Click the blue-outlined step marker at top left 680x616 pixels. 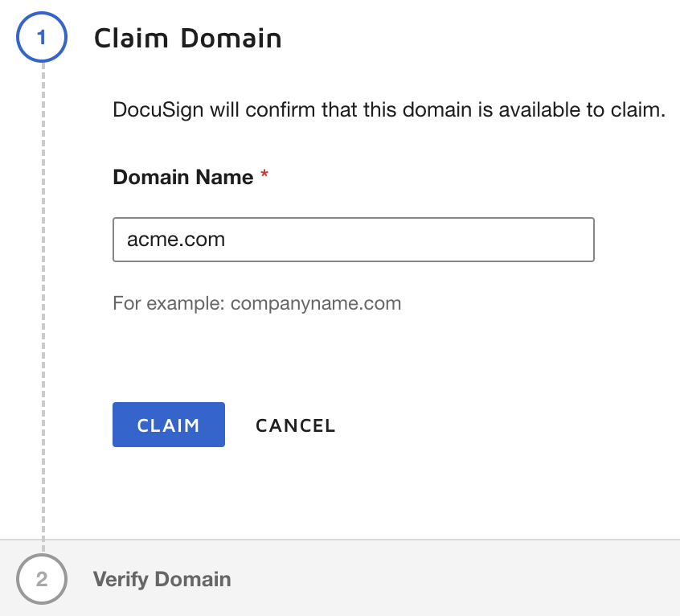tap(42, 37)
